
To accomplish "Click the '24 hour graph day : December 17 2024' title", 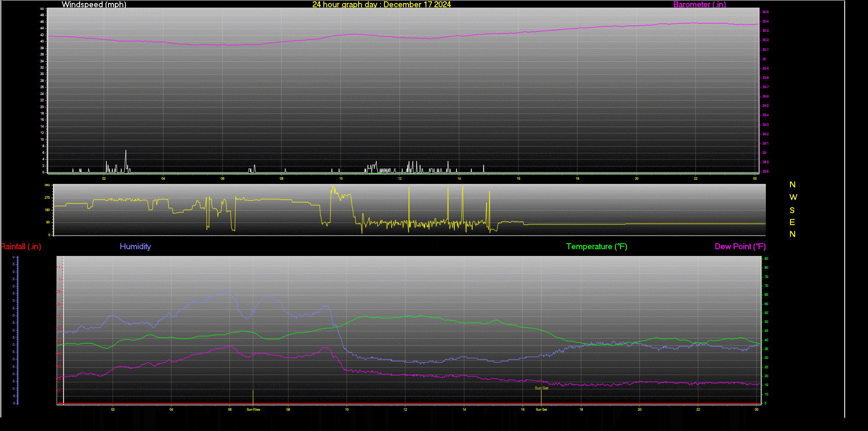I will click(x=381, y=4).
